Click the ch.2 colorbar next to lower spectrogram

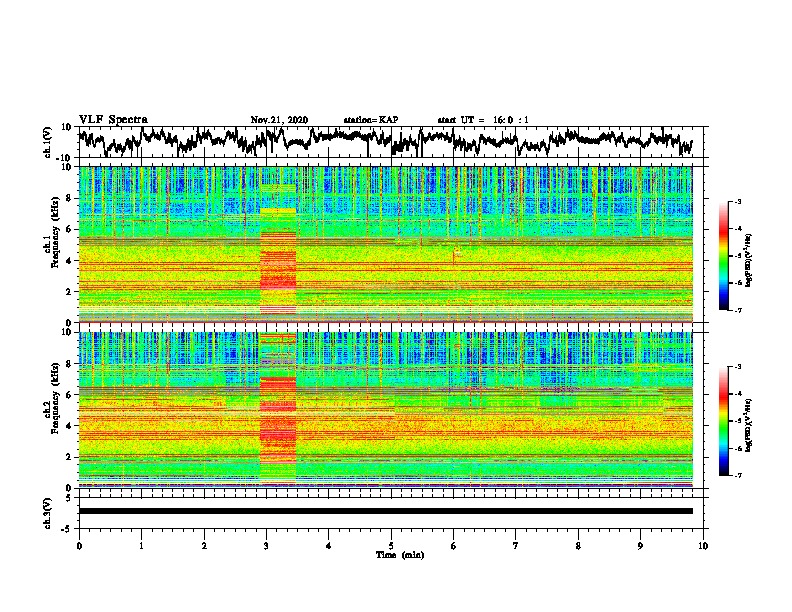723,421
